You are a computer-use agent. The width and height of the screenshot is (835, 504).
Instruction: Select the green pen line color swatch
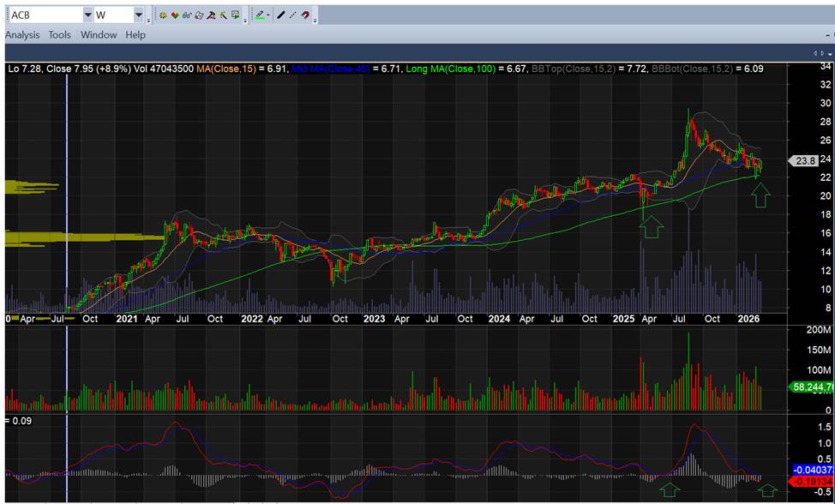pos(259,15)
